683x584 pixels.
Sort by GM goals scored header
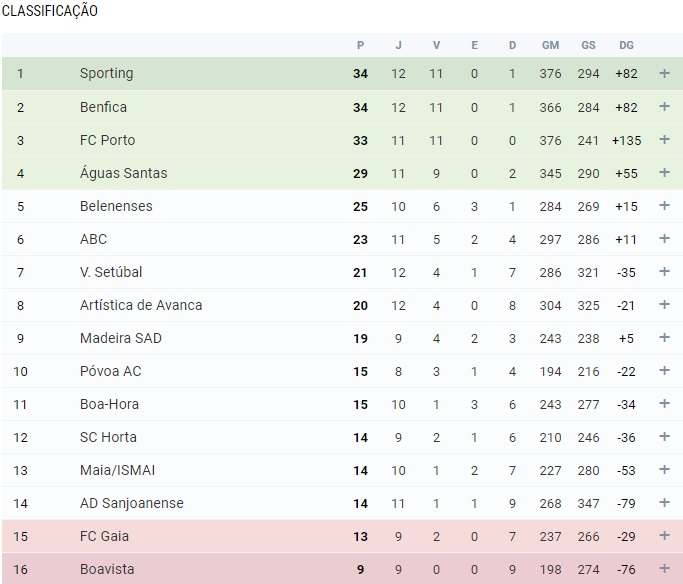tap(550, 45)
